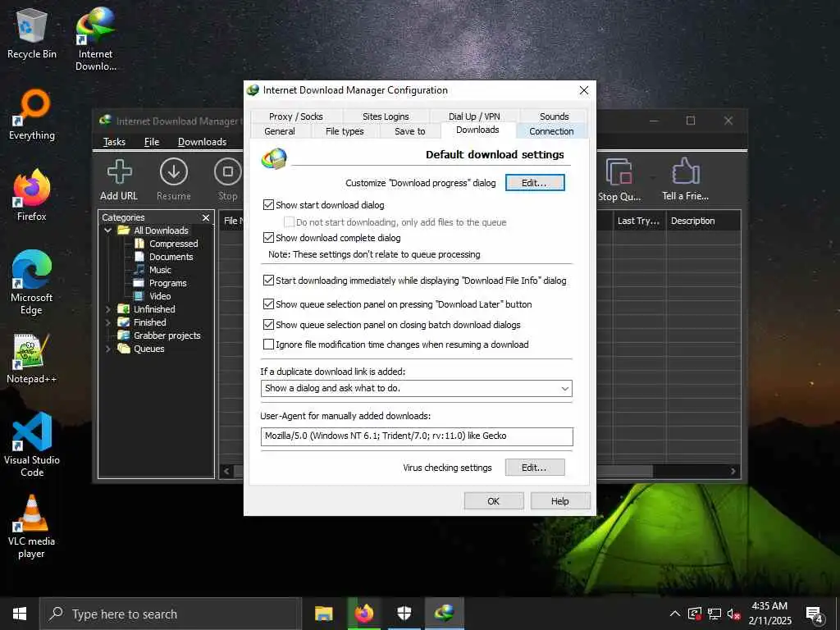The width and height of the screenshot is (840, 630).
Task: Switch to the Sites Logins tab
Action: [386, 116]
